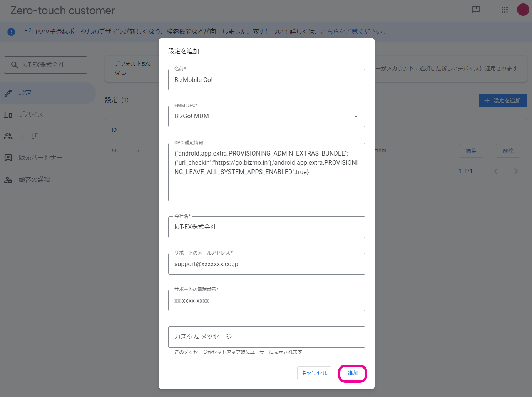532x397 pixels.
Task: Expand the EMM DPC dropdown arrow
Action: point(356,116)
